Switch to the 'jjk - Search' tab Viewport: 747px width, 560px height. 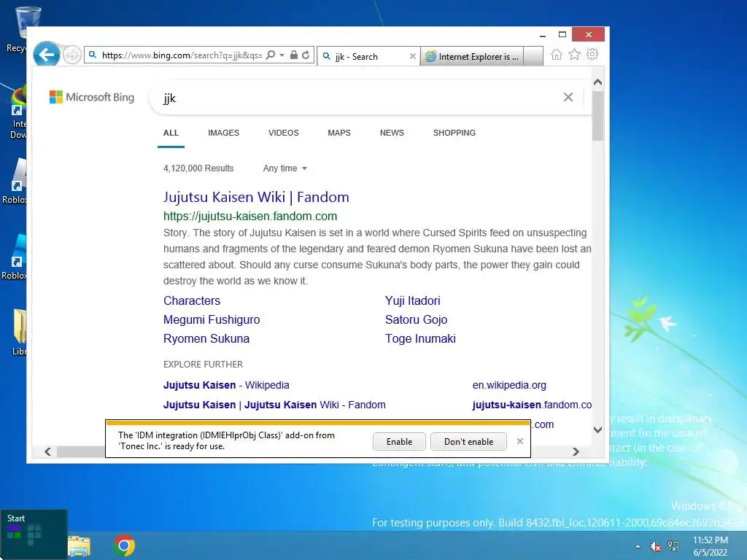click(365, 57)
